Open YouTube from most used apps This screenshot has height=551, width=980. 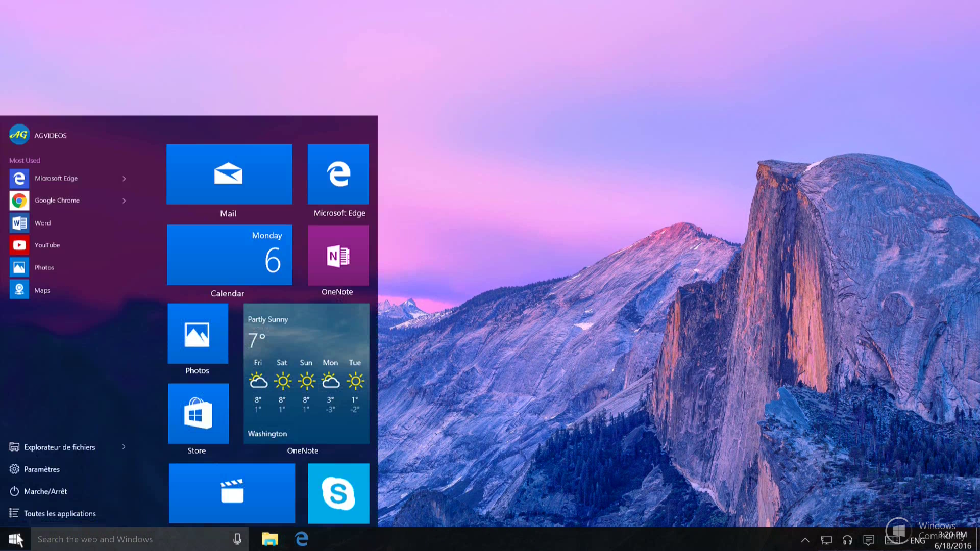tap(46, 244)
